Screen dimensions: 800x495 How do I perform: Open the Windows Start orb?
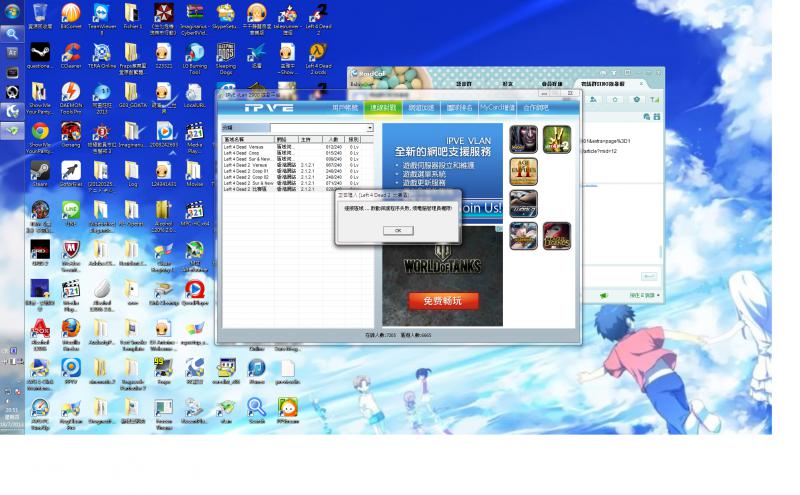(x=12, y=12)
